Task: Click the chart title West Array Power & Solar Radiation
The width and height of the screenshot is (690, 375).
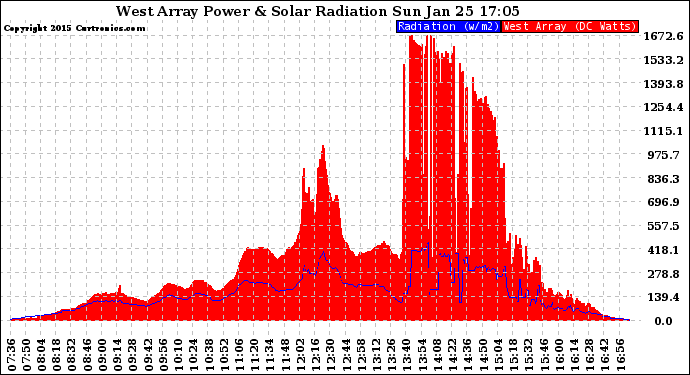Action: point(251,11)
